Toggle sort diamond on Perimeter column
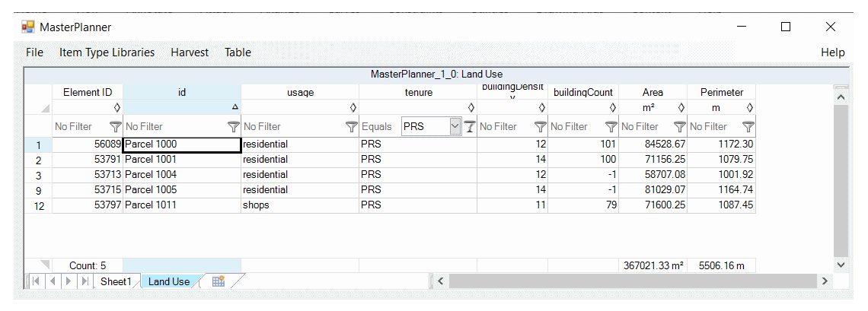 click(x=750, y=107)
